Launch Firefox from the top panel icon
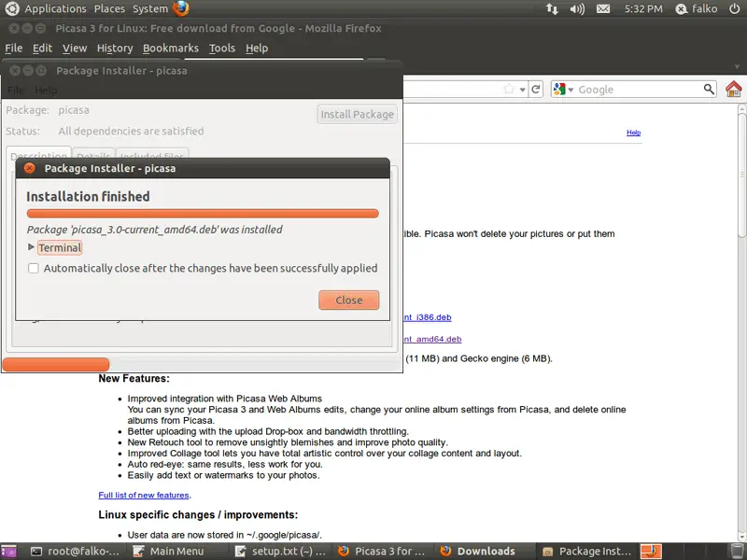747x560 pixels. (x=181, y=8)
